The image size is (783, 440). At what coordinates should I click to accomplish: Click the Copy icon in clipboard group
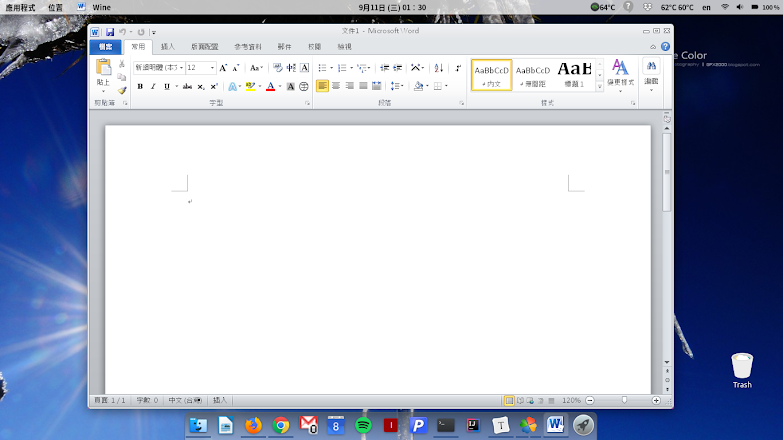coord(121,77)
